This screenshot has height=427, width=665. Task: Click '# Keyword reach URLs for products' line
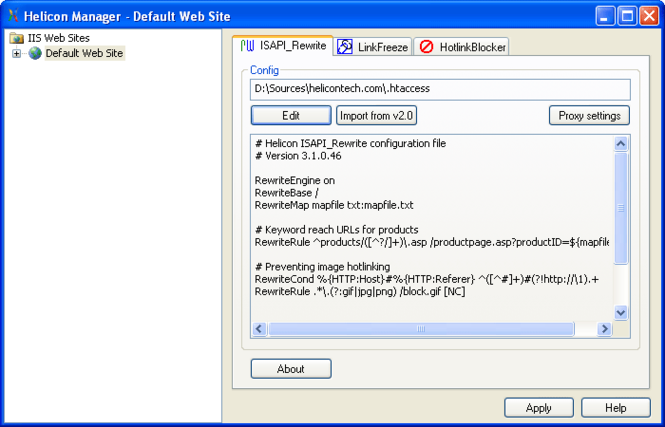(x=337, y=230)
